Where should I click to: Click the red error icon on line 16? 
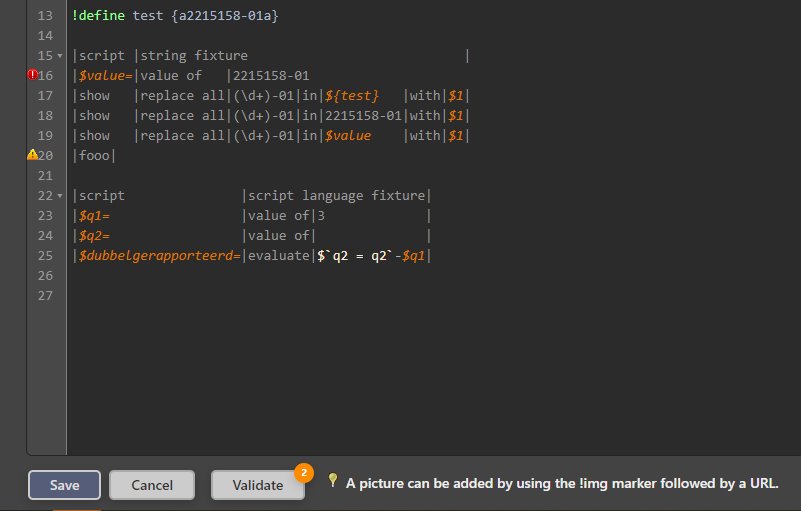[33, 75]
